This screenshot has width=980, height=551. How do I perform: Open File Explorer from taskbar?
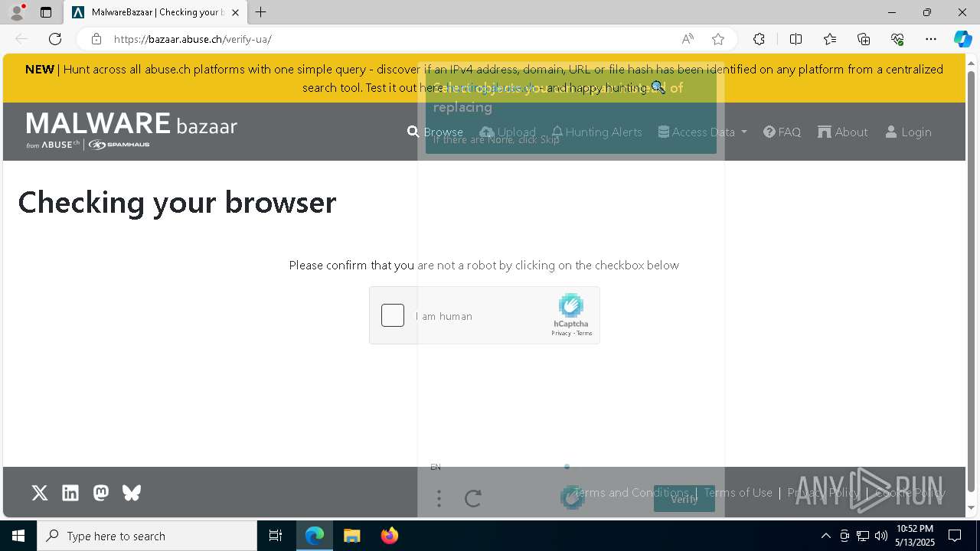click(352, 536)
